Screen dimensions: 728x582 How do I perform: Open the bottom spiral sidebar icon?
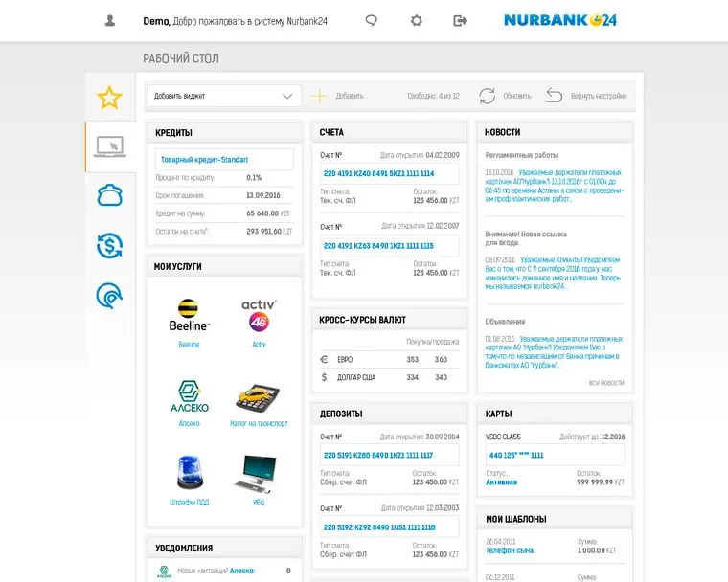109,296
